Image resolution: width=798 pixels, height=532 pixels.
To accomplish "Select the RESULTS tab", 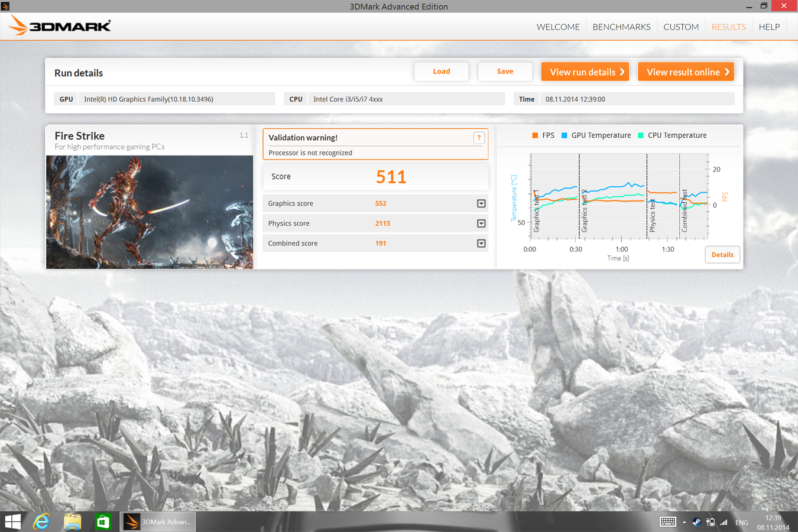I will coord(728,27).
